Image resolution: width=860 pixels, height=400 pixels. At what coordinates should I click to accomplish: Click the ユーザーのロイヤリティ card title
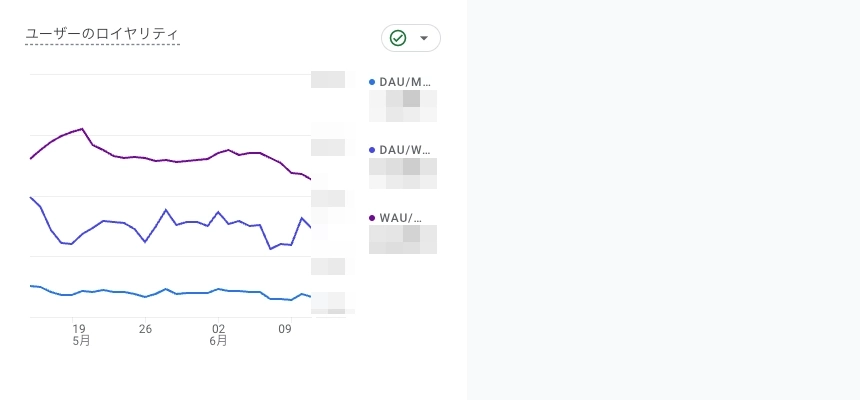click(102, 34)
